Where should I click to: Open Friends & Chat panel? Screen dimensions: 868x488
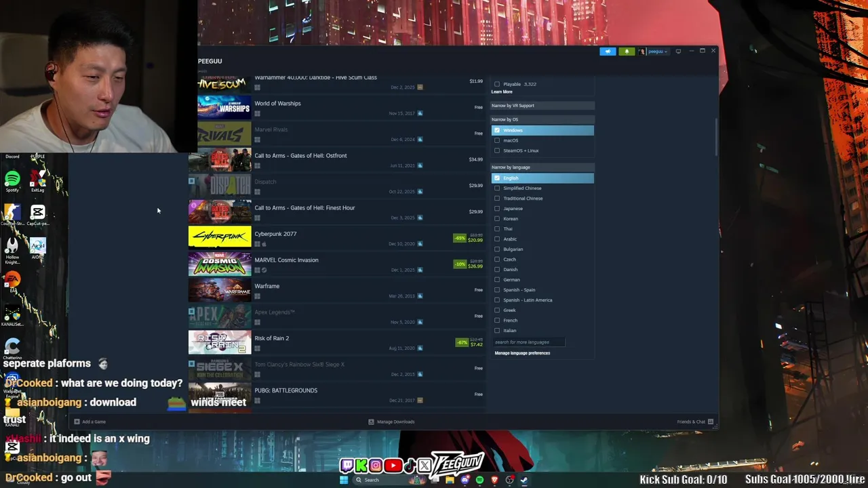click(695, 422)
